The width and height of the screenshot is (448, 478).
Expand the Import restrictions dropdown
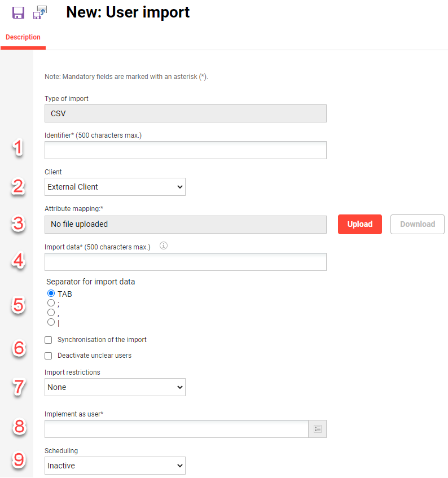click(x=115, y=387)
